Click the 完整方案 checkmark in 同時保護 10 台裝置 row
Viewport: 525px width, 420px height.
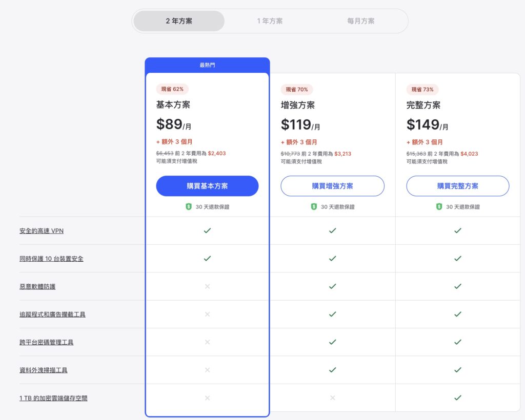click(x=458, y=258)
